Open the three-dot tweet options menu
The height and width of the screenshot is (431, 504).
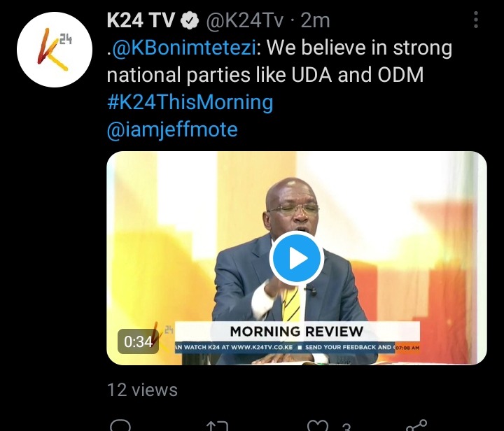click(476, 20)
